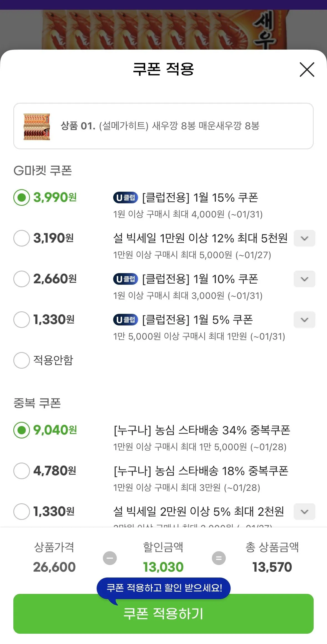
Task: Tap the U클럽 badge on 15% coupon
Action: [125, 197]
